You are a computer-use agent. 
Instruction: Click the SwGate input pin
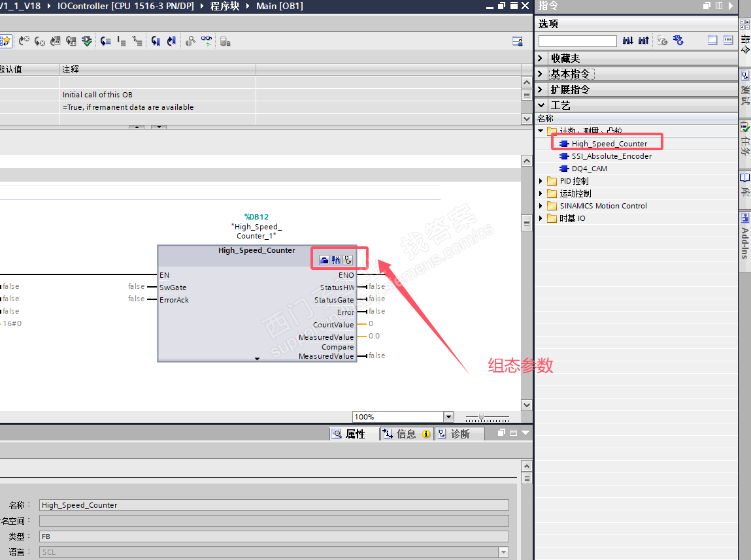pyautogui.click(x=173, y=287)
